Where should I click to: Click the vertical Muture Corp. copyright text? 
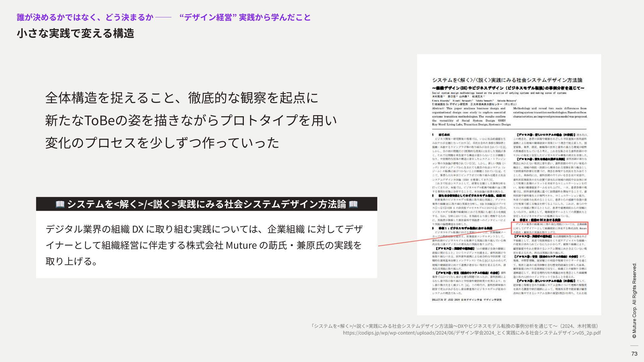(634, 301)
